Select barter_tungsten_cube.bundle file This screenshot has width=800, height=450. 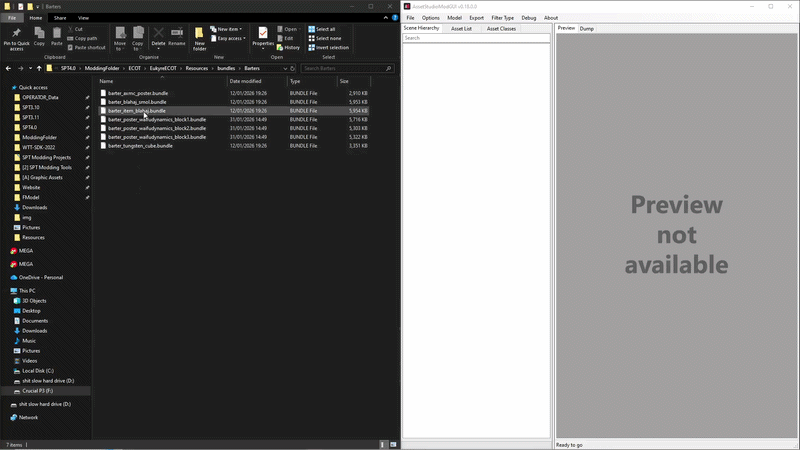coord(233,146)
